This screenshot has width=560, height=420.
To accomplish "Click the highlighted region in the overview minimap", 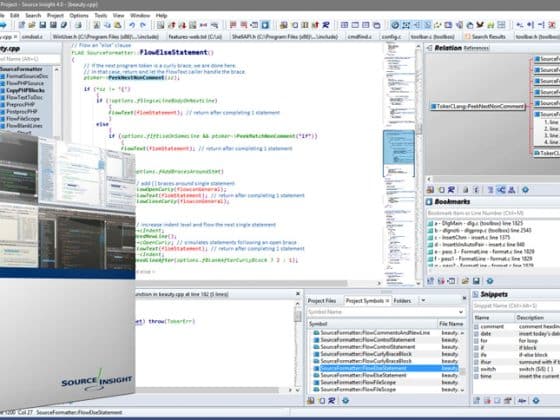I will point(399,153).
